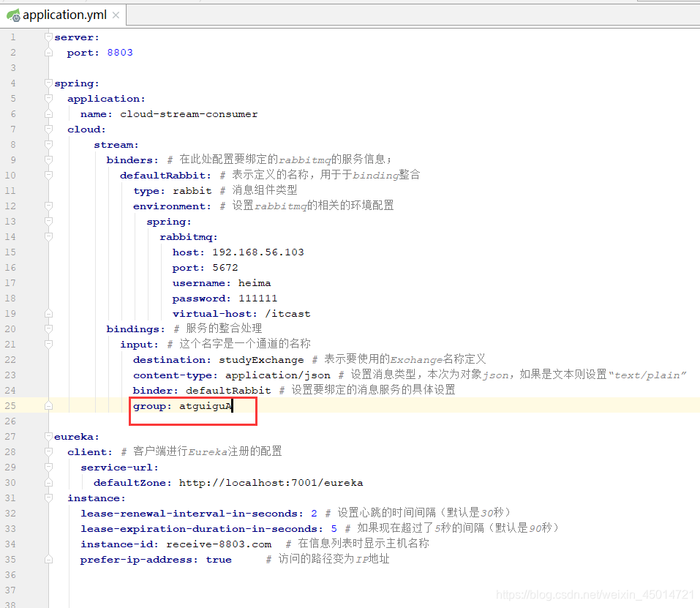Collapse the server block fold marker
This screenshot has height=608, width=700.
pyautogui.click(x=49, y=37)
